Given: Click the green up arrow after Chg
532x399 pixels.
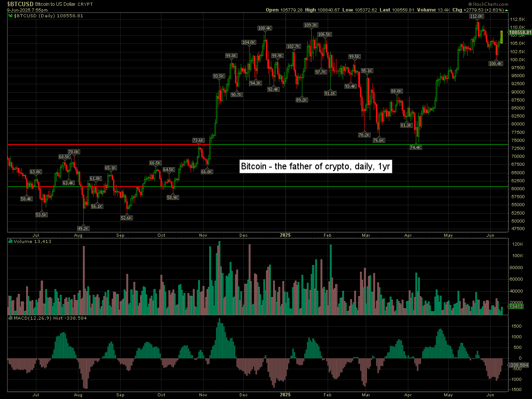Looking at the screenshot, I should 507,9.
